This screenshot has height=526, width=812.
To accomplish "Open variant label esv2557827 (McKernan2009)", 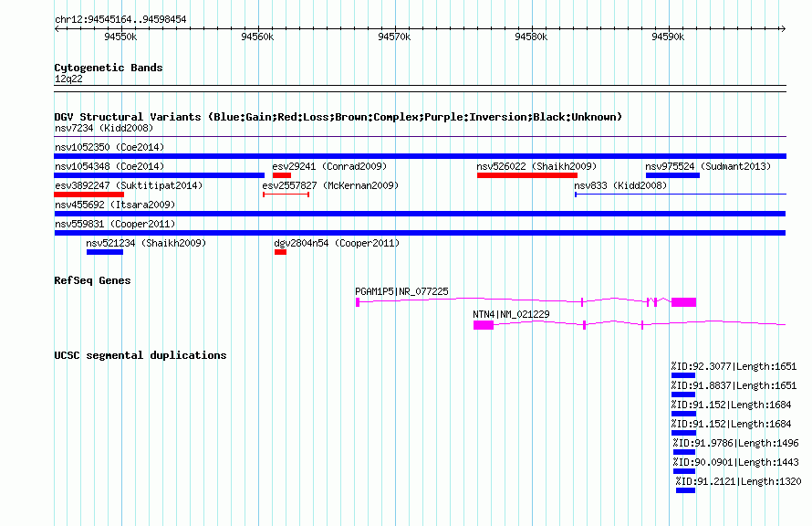I will pyautogui.click(x=330, y=185).
